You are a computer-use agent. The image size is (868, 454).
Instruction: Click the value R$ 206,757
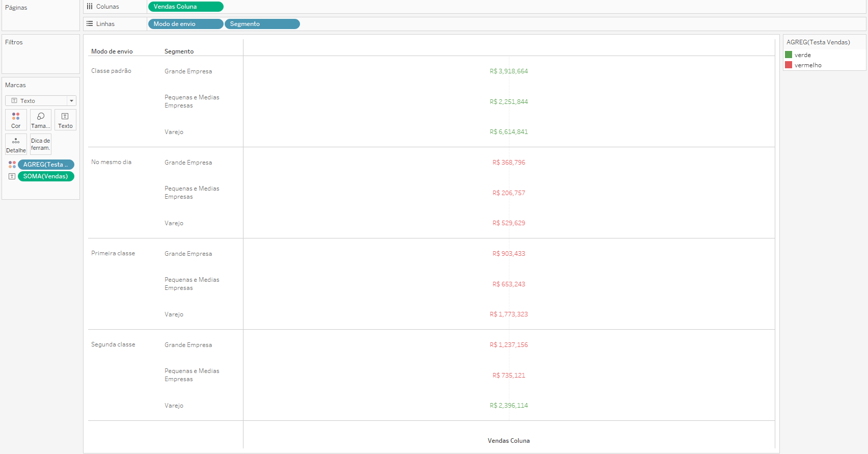point(509,193)
